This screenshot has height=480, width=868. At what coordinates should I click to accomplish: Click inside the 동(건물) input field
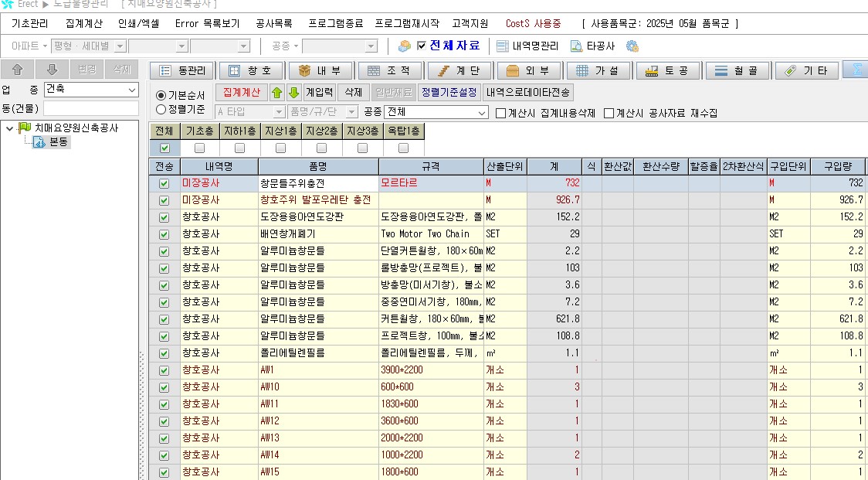click(90, 108)
